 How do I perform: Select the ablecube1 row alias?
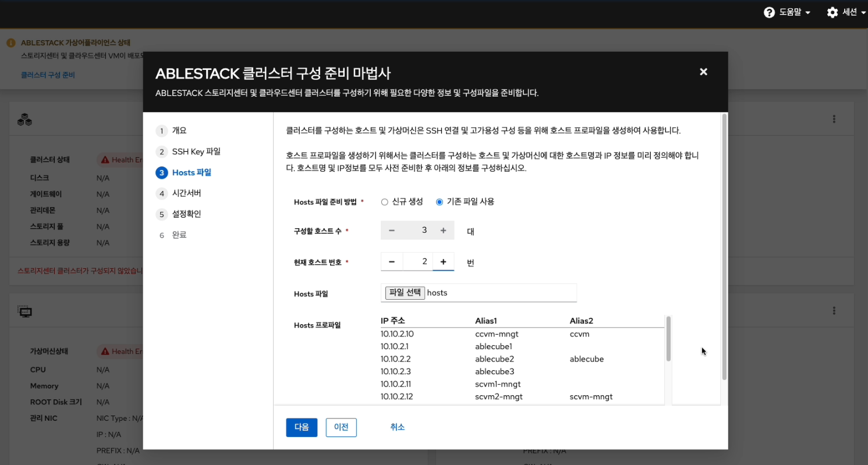494,346
